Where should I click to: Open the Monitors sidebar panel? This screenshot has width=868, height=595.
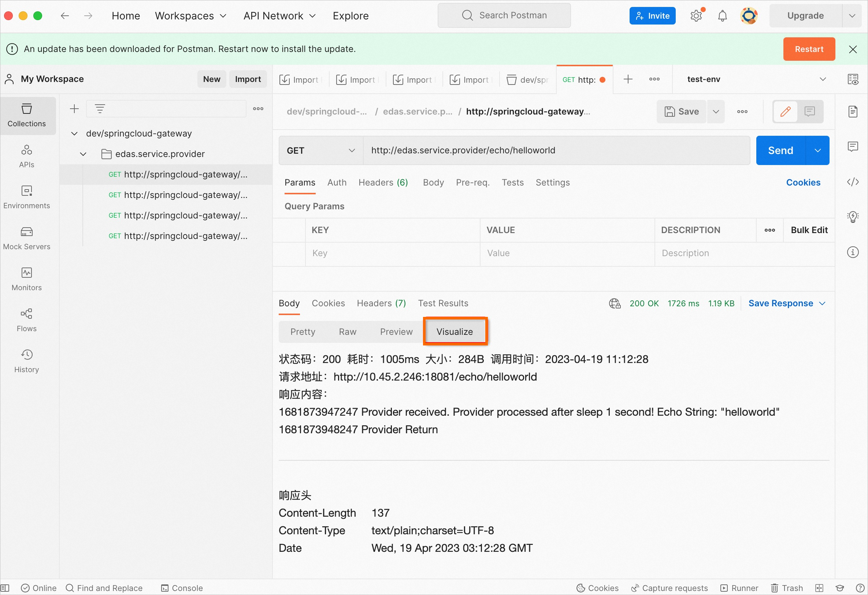(x=26, y=279)
